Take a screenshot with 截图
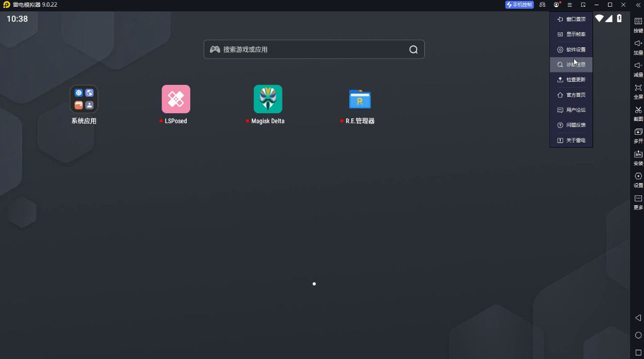Screen dimensions: 644x359 (x=638, y=114)
